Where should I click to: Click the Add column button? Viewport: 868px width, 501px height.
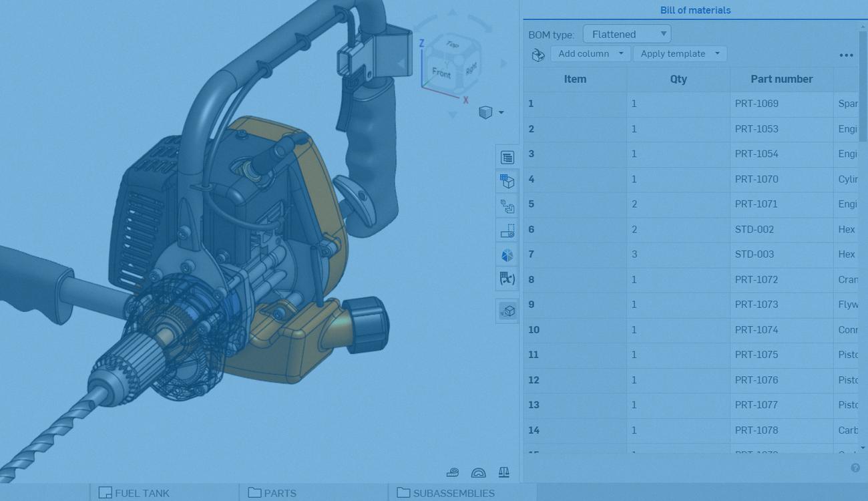pos(590,53)
